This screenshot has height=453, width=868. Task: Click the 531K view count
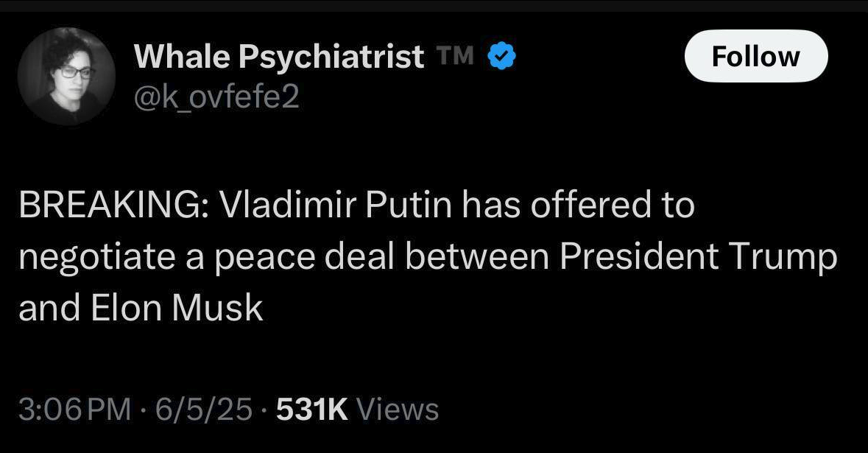click(311, 410)
